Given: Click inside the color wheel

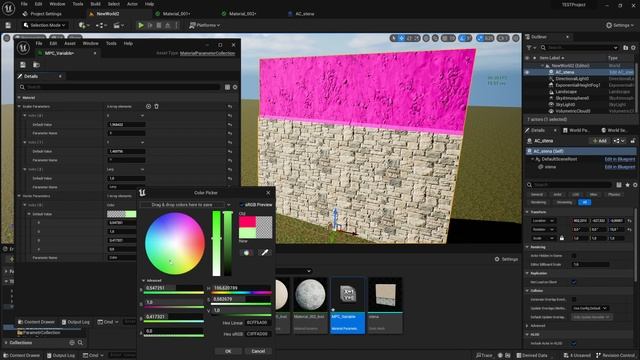Looking at the screenshot, I should point(175,243).
